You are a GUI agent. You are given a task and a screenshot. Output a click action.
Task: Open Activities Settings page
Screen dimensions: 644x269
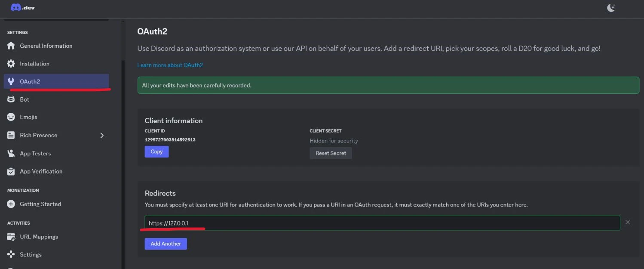[x=56, y=254]
